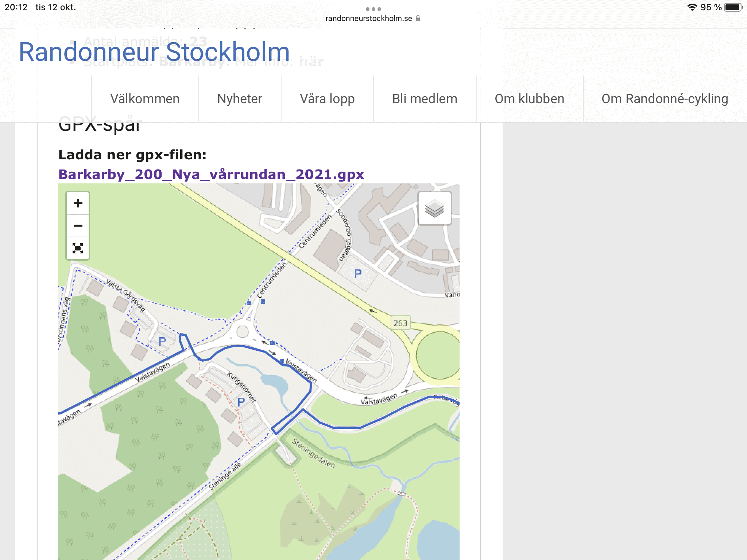
Task: Open the Välkommen menu item
Action: 145,99
